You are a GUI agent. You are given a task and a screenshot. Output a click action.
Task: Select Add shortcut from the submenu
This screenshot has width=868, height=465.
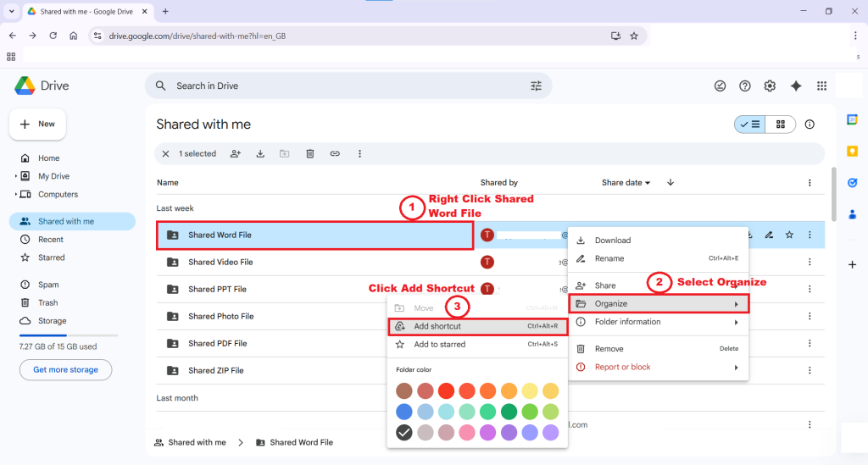(437, 326)
